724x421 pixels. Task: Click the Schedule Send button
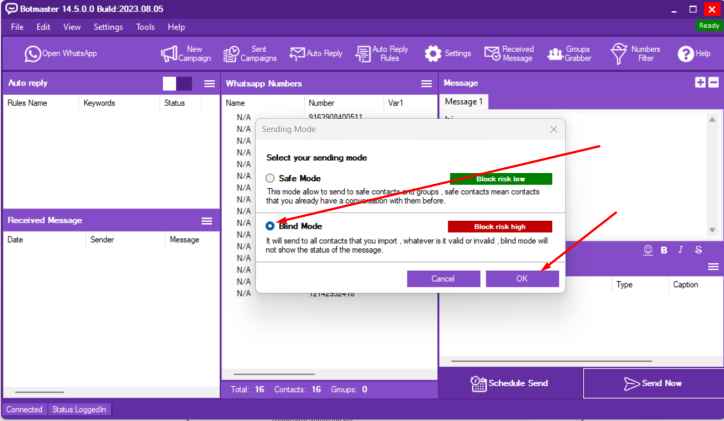(510, 384)
